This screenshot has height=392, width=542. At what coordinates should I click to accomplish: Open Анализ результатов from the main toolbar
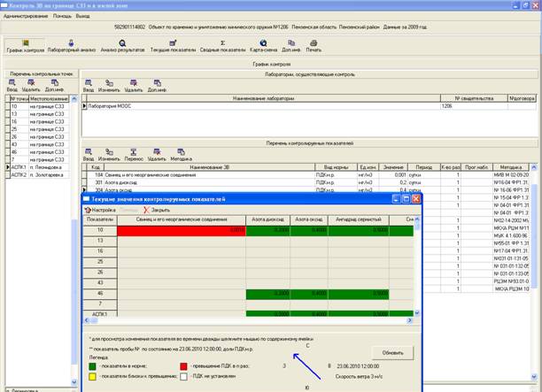[121, 45]
